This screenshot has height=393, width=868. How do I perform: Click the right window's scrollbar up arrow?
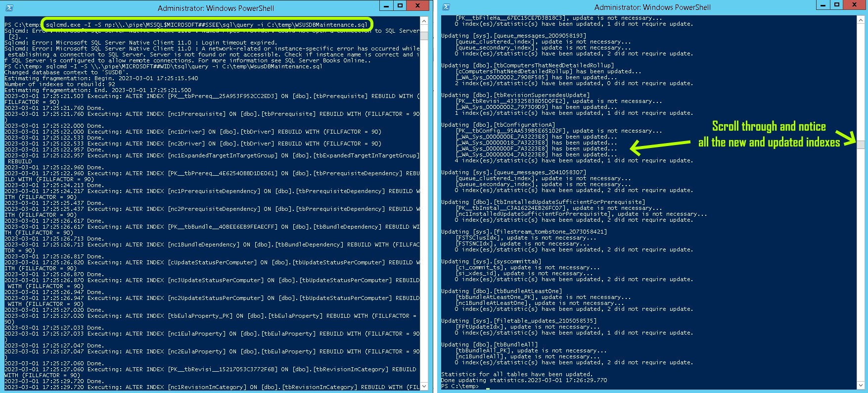click(861, 20)
